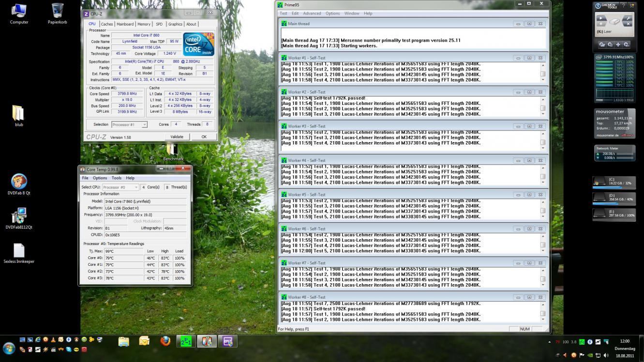This screenshot has height=362, width=644.
Task: Open Prime95 Options menu
Action: coord(332,13)
